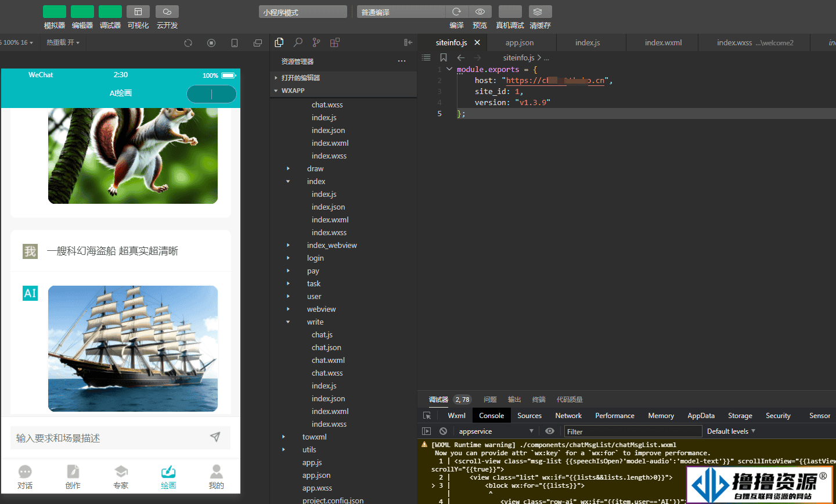Switch to the index.wxss welcome2 editor tab
The width and height of the screenshot is (836, 504).
(x=755, y=42)
